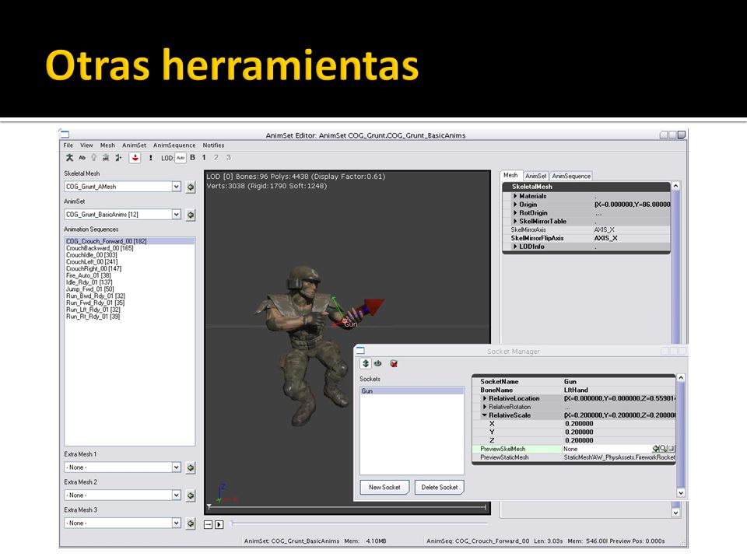Click the socket manager toolbar icon with red bowl
The width and height of the screenshot is (747, 560).
(135, 158)
